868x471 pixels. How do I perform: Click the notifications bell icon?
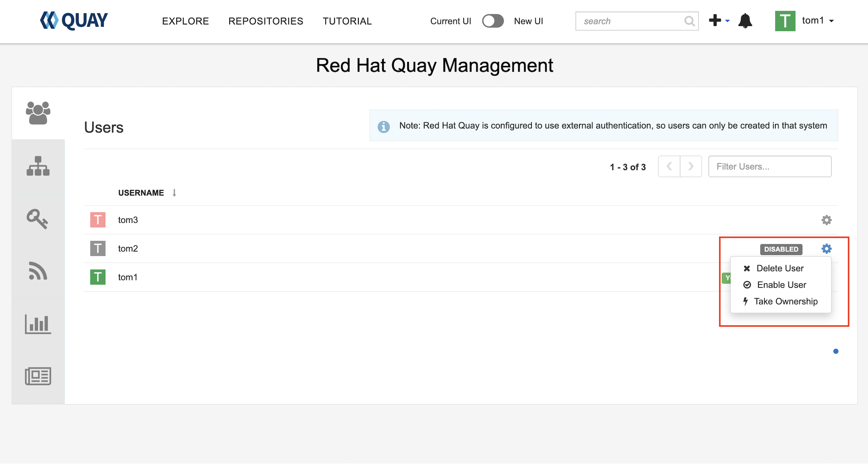pos(745,21)
